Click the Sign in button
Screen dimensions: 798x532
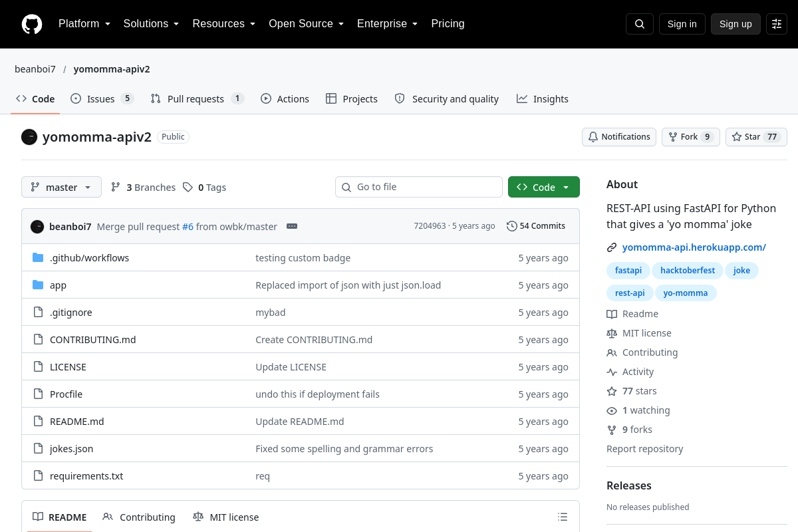pos(682,24)
